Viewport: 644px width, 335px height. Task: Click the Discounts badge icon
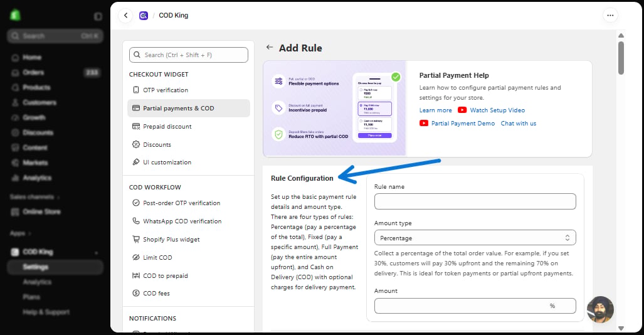[x=136, y=144]
